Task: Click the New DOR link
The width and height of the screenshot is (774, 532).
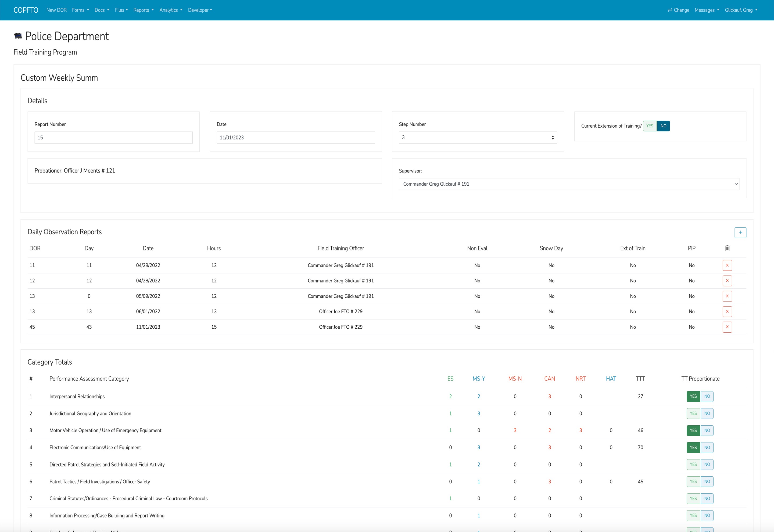Action: coord(56,10)
